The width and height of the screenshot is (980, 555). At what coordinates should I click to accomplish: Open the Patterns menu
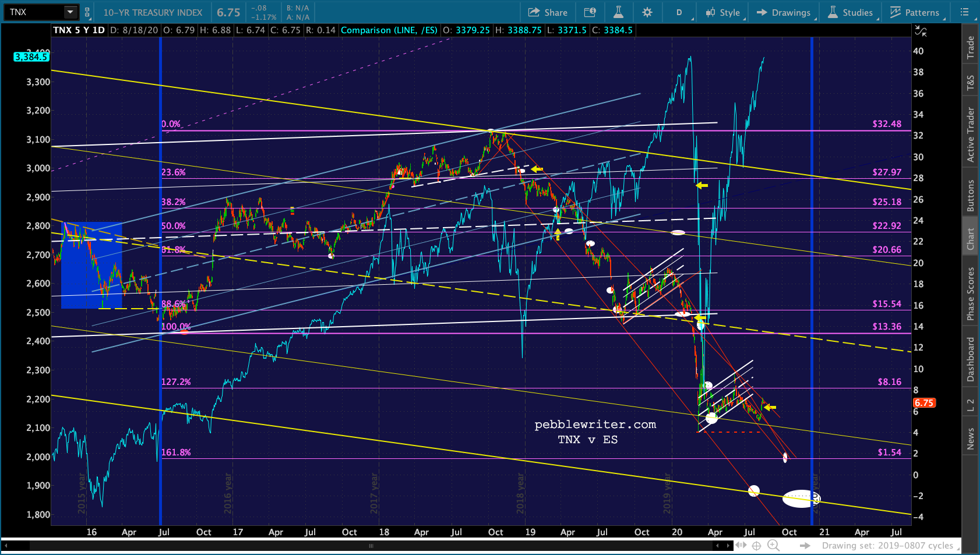(915, 12)
